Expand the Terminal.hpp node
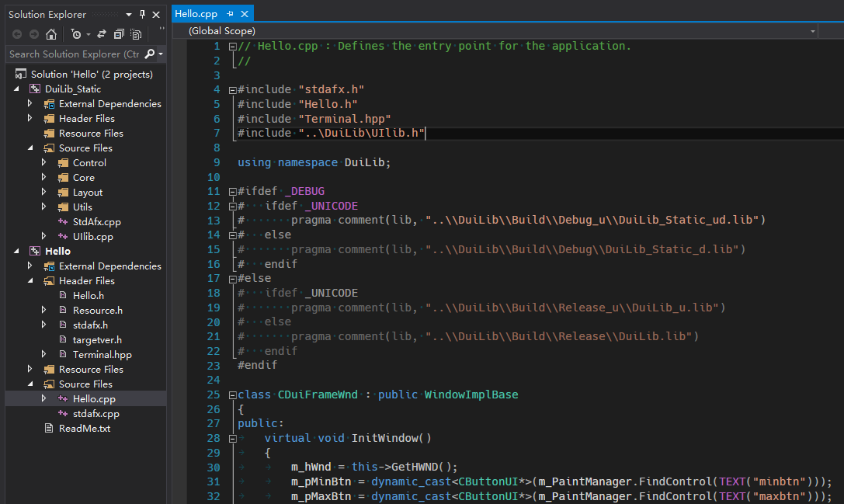This screenshot has height=504, width=844. tap(44, 354)
